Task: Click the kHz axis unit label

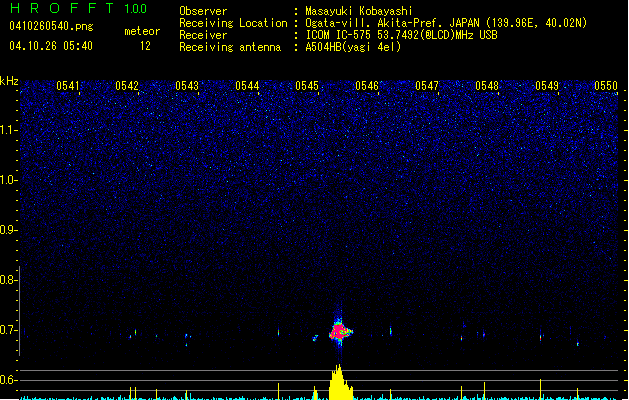Action: (x=9, y=81)
